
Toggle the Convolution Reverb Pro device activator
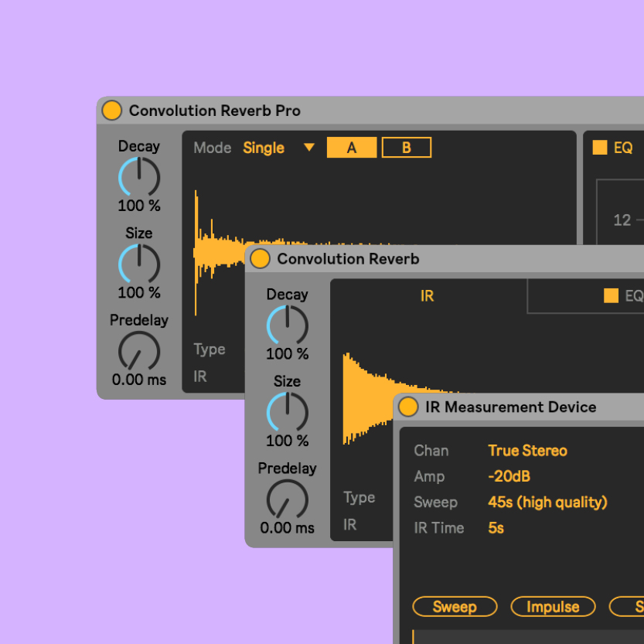(112, 110)
